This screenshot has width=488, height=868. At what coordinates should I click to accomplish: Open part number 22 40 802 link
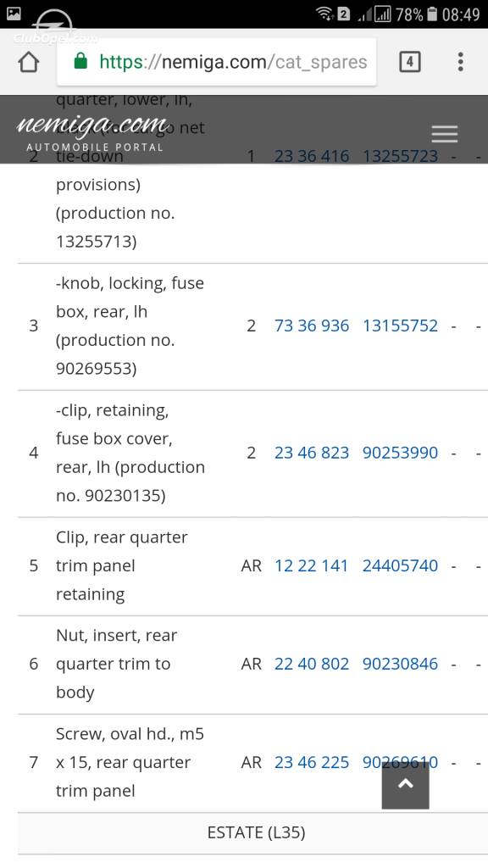point(312,664)
